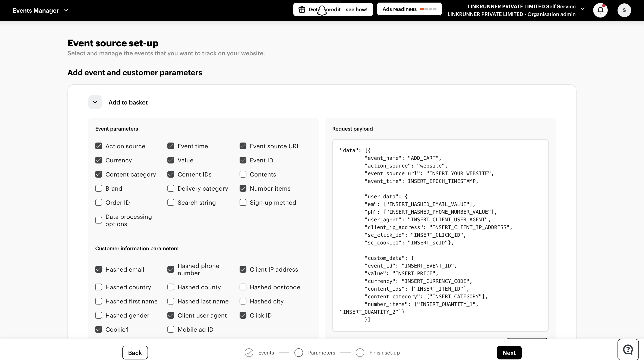The width and height of the screenshot is (644, 362).
Task: Click inside the Request payload code box
Action: pyautogui.click(x=440, y=235)
